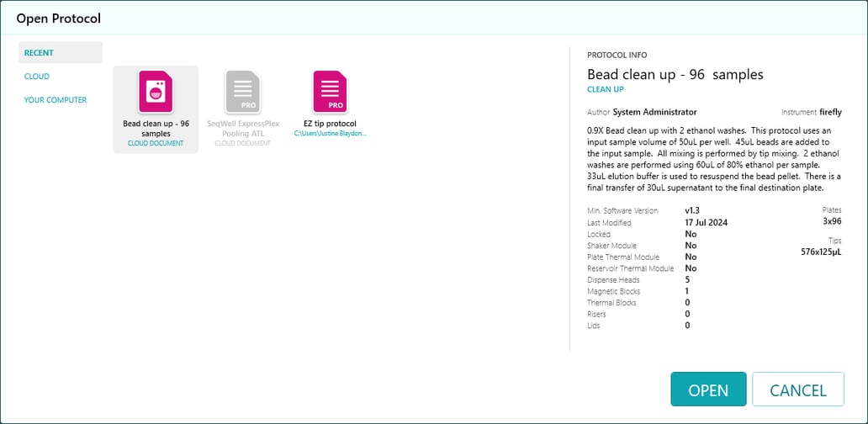Click the 'Min. Software Version' label
The image size is (868, 424).
[622, 211]
